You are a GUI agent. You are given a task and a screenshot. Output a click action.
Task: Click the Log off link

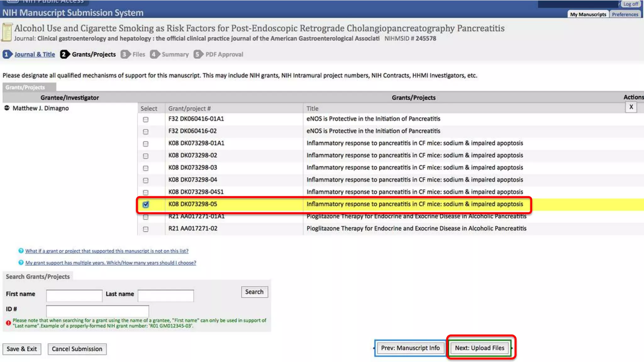point(631,4)
